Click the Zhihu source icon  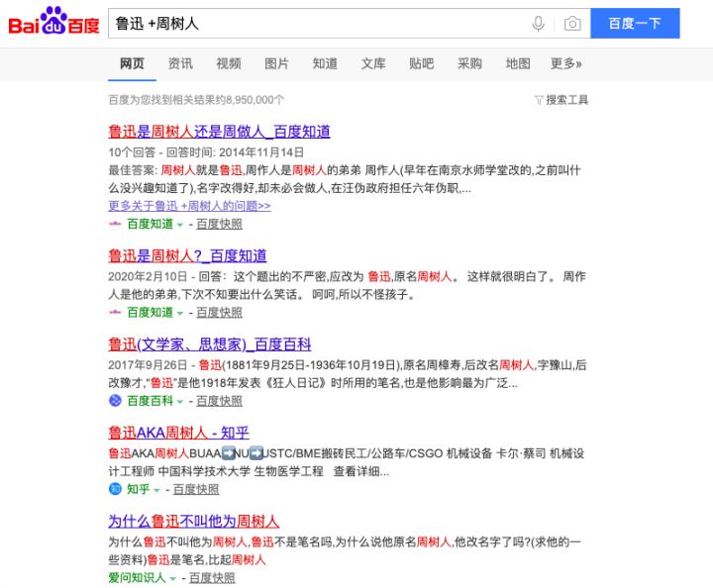115,489
